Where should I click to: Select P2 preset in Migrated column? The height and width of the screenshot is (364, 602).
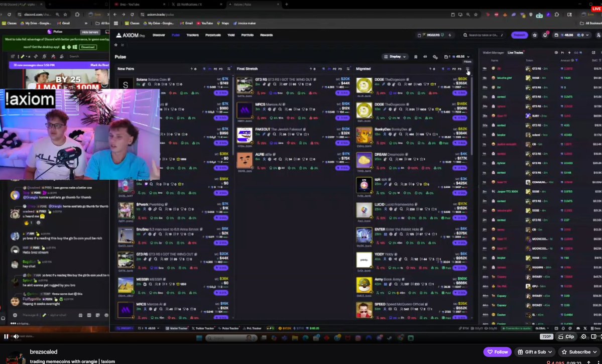pos(454,69)
